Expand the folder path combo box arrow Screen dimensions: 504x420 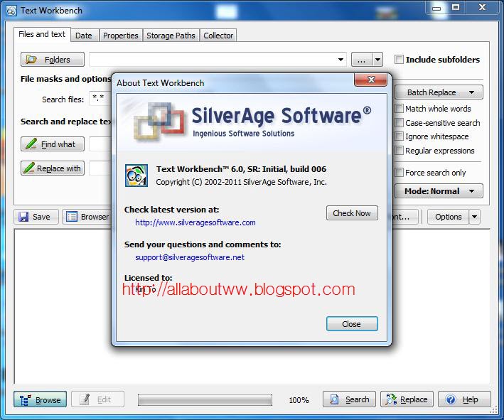click(341, 60)
